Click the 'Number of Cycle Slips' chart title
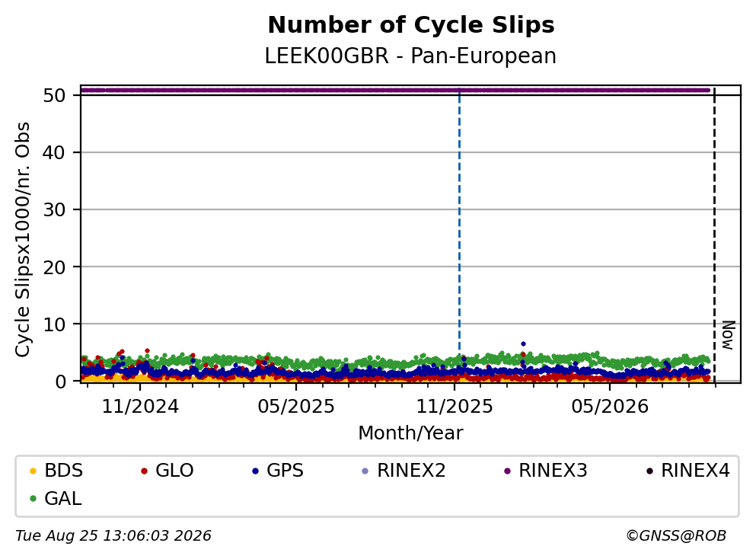Image resolution: width=756 pixels, height=559 pixels. 411,25
